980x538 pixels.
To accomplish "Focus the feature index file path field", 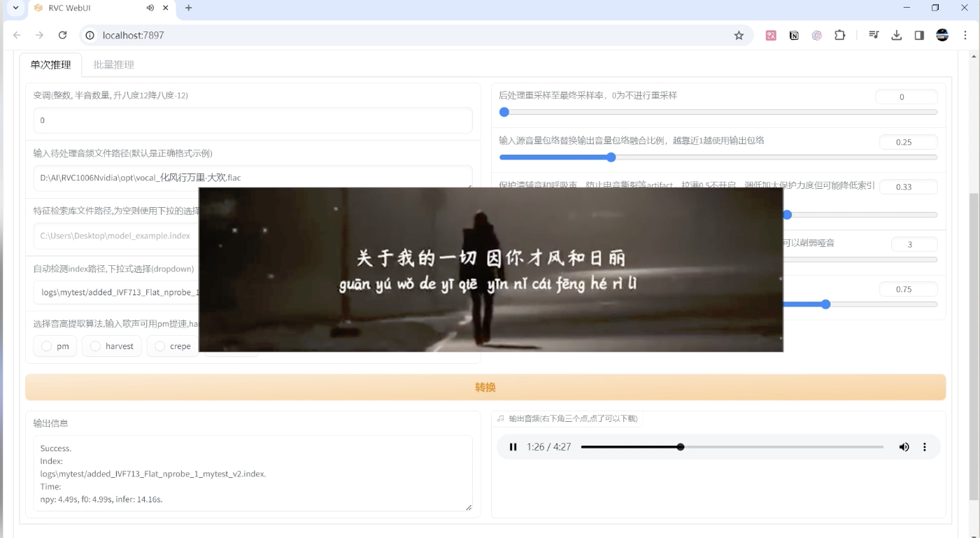I will point(116,236).
